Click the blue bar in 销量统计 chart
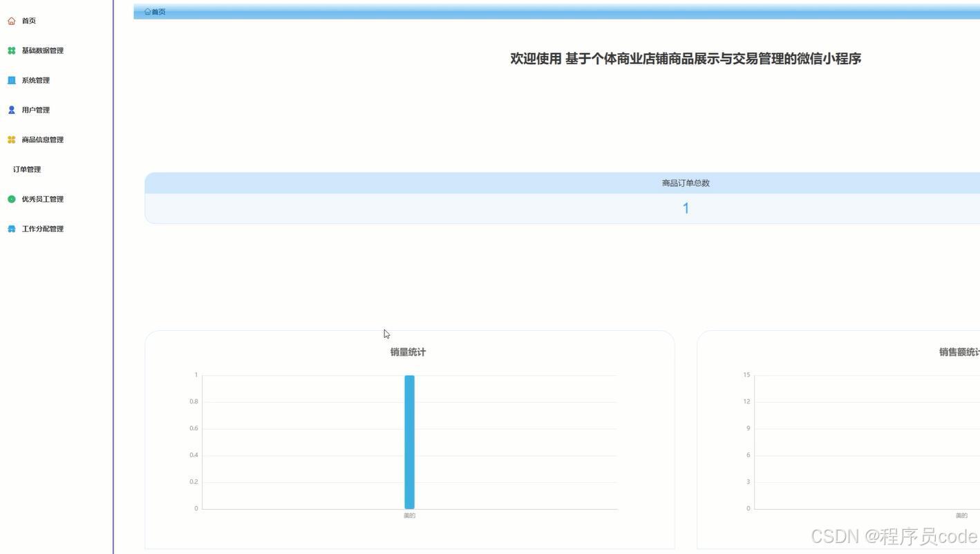This screenshot has height=554, width=980. tap(409, 442)
